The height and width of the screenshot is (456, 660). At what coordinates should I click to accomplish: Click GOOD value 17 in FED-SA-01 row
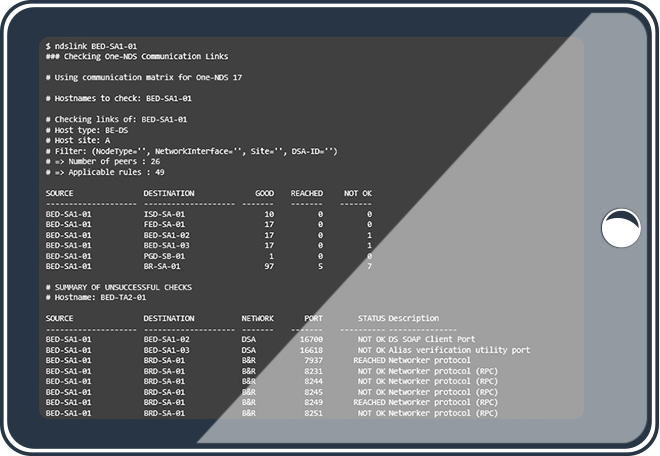[x=269, y=224]
